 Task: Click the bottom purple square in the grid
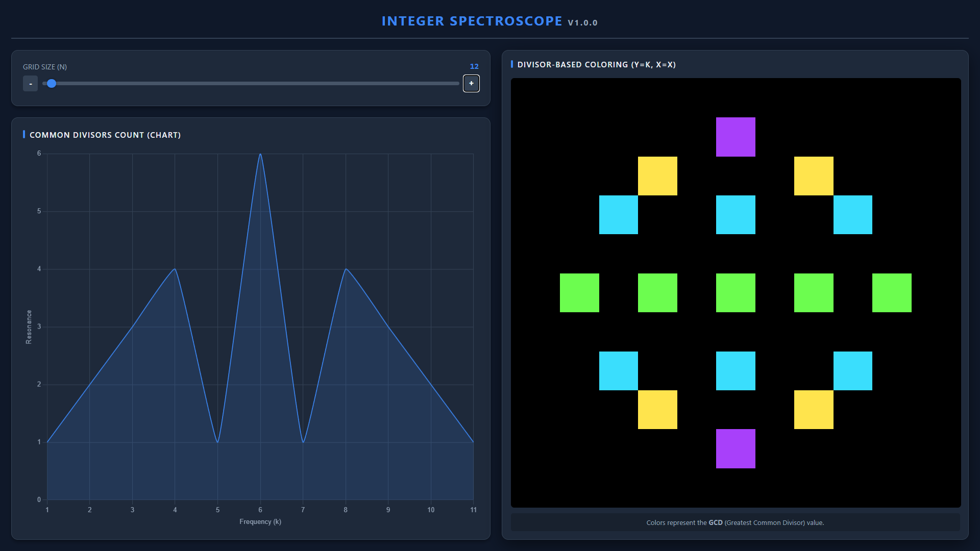(x=736, y=448)
